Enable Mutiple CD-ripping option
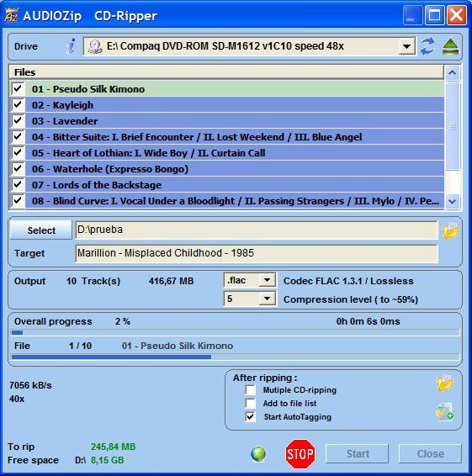This screenshot has width=472, height=476. 251,389
